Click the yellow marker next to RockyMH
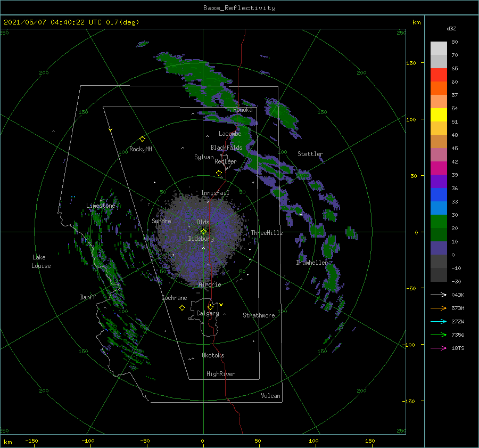The height and width of the screenshot is (448, 479). click(142, 139)
